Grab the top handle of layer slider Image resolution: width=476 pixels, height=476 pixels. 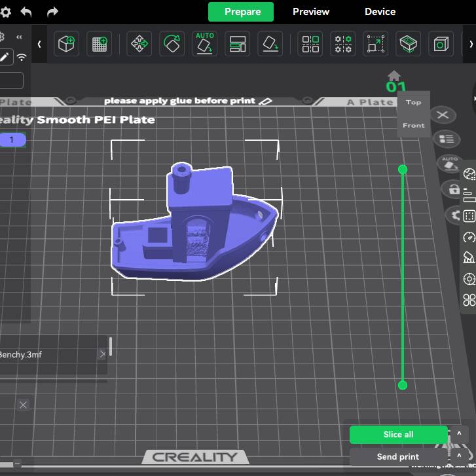coord(403,170)
